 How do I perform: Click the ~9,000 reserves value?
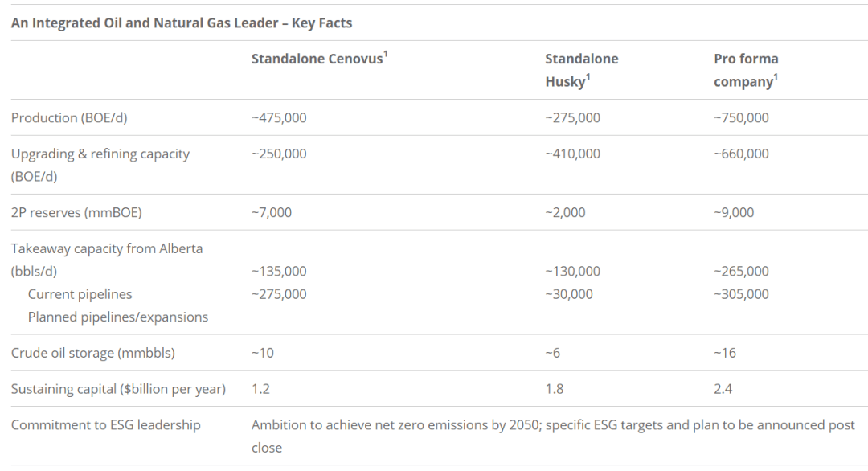734,212
